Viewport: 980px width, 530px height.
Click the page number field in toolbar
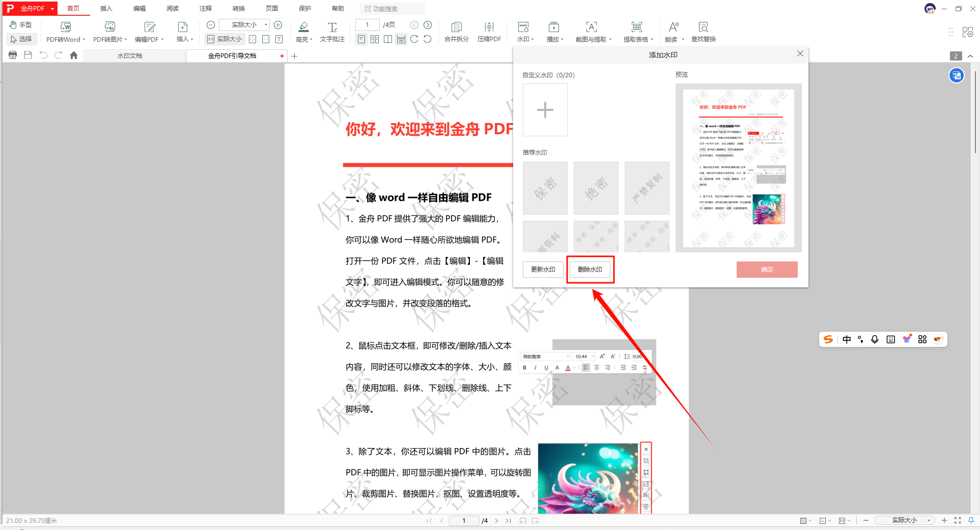click(x=367, y=24)
